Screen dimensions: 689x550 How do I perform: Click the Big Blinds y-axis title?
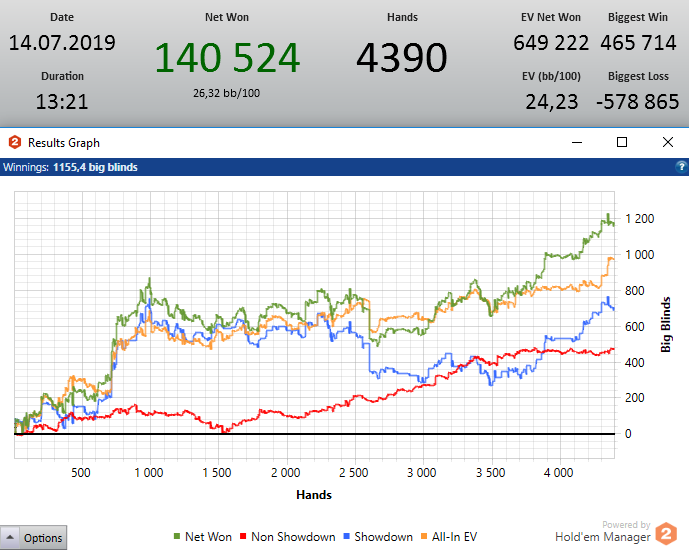[666, 325]
